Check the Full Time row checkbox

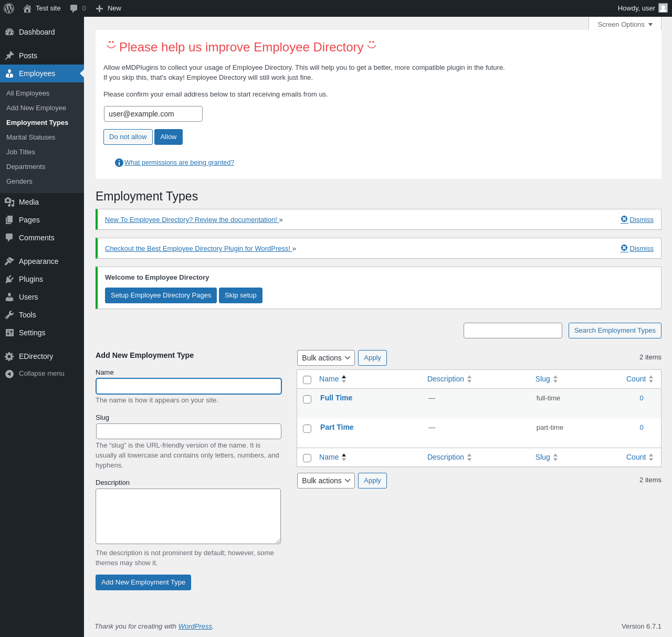pyautogui.click(x=307, y=399)
